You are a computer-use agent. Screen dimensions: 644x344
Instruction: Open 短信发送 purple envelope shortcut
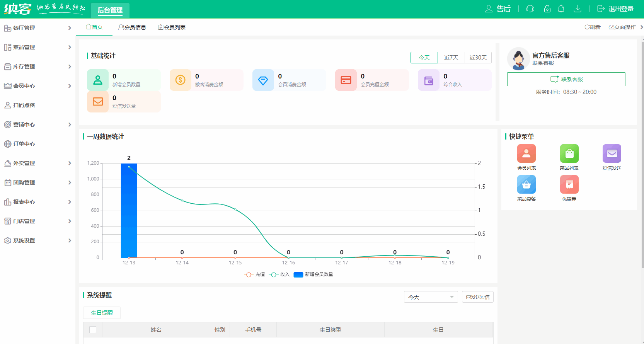pos(612,154)
